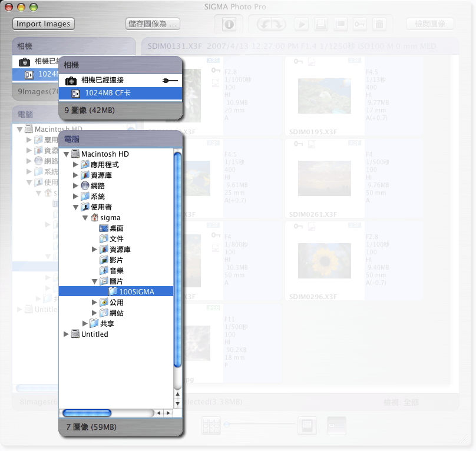Expand the 系統 folder
476x451 pixels.
[75, 197]
